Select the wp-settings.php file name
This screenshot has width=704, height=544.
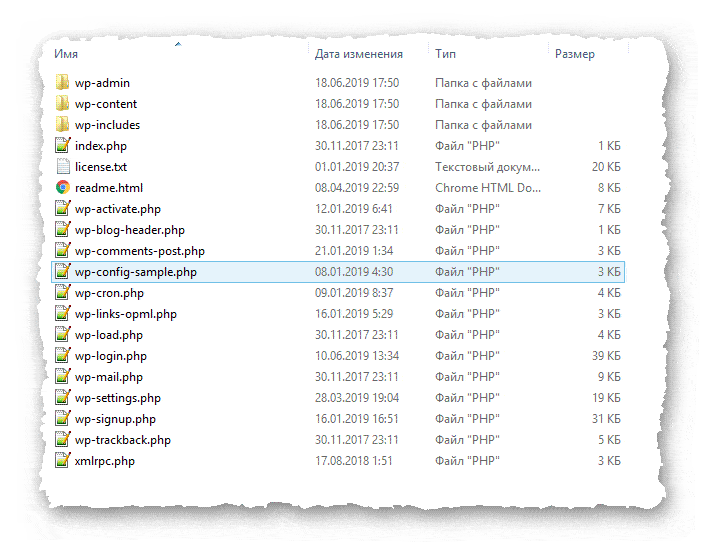[118, 398]
